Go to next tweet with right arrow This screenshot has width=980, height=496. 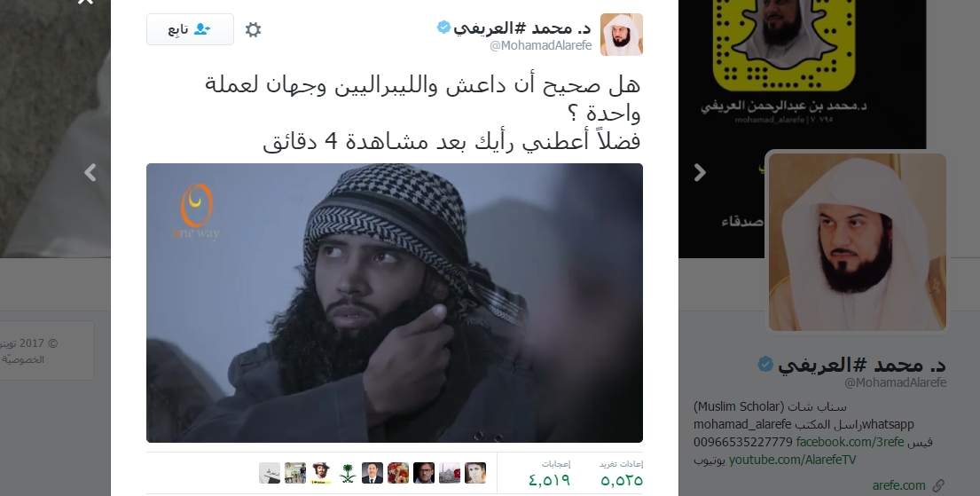(x=700, y=173)
